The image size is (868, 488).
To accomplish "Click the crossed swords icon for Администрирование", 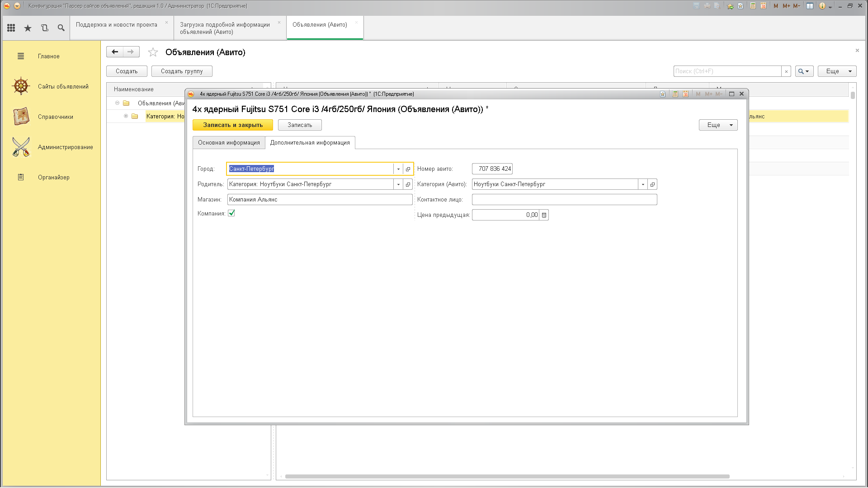I will coord(21,147).
